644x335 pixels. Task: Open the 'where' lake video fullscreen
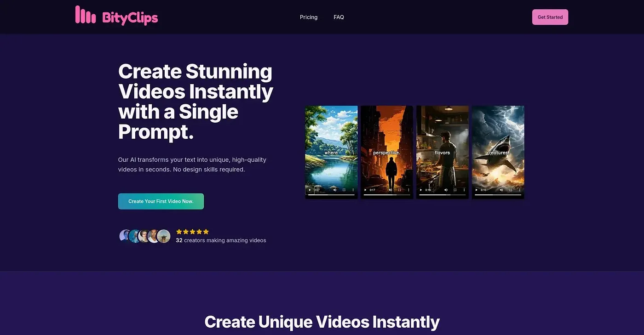[x=344, y=190]
